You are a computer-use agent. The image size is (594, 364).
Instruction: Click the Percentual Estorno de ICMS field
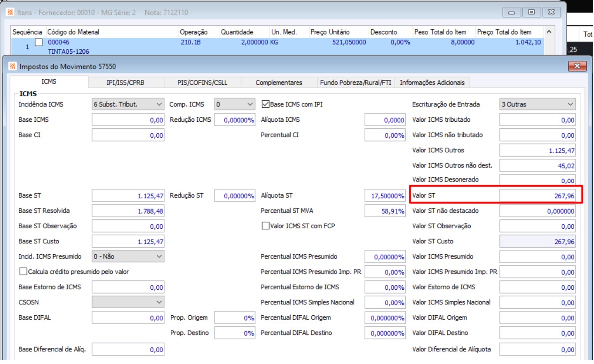point(385,287)
